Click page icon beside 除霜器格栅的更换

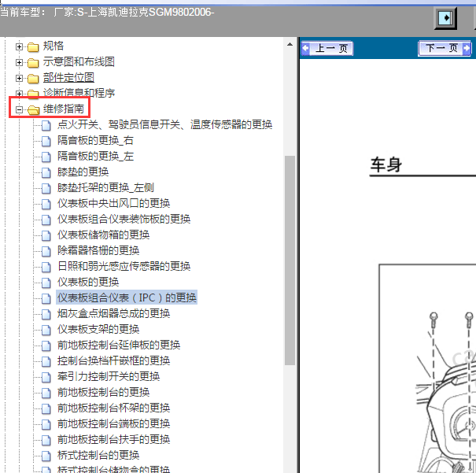[46, 251]
